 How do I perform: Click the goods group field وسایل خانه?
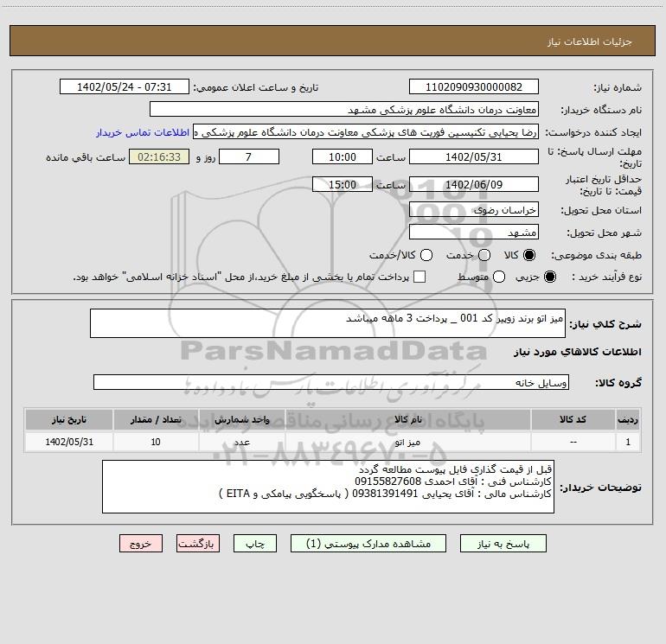coord(331,382)
